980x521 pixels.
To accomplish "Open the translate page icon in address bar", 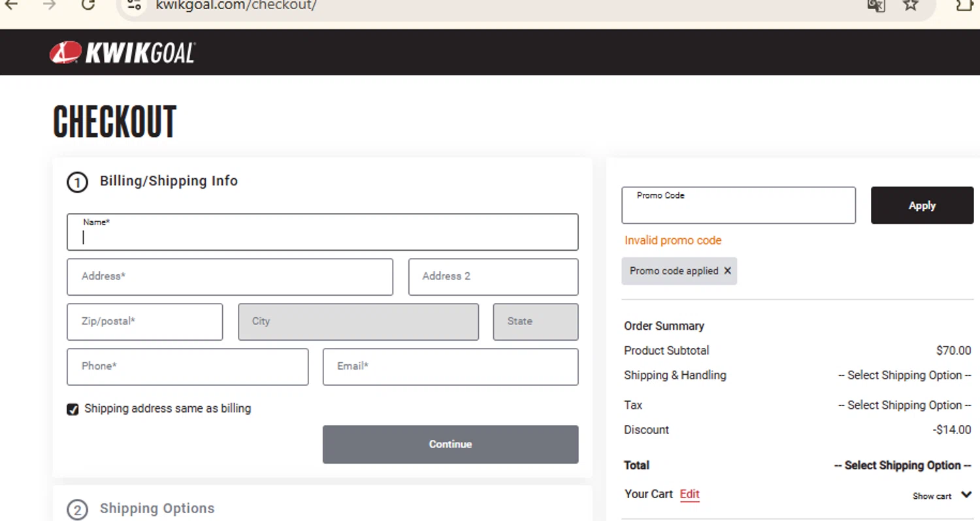I will (875, 5).
